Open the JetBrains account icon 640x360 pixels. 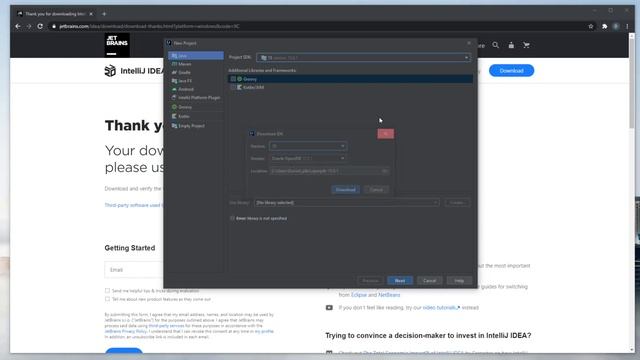click(511, 45)
